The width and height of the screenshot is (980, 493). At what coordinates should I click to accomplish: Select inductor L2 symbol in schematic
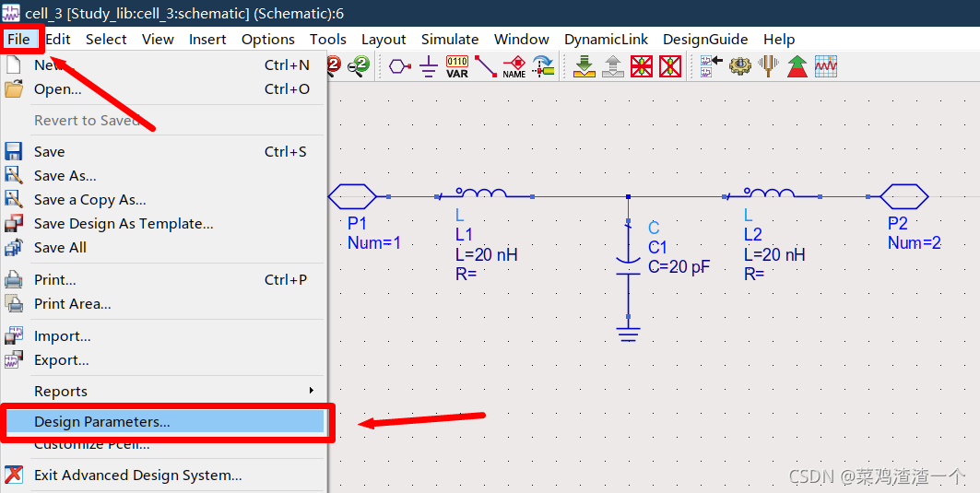770,194
